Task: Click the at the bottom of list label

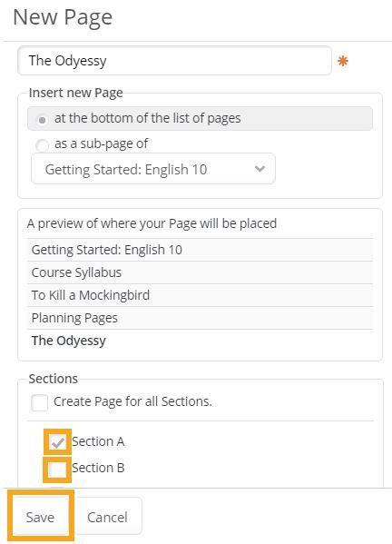Action: (x=148, y=118)
